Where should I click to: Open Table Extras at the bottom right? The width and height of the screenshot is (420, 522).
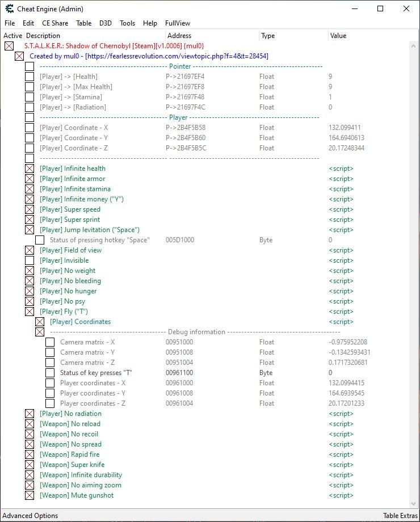[400, 516]
